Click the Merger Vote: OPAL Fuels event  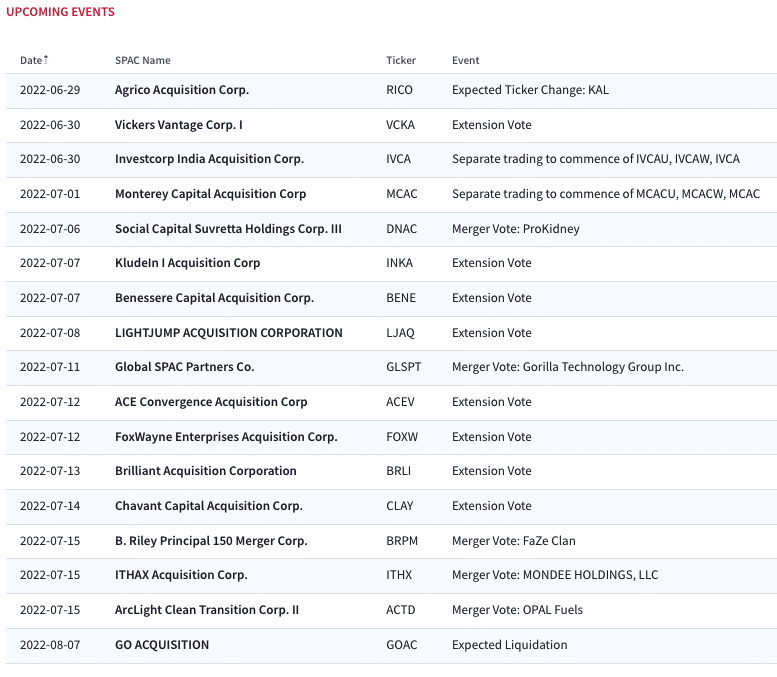[x=517, y=610]
